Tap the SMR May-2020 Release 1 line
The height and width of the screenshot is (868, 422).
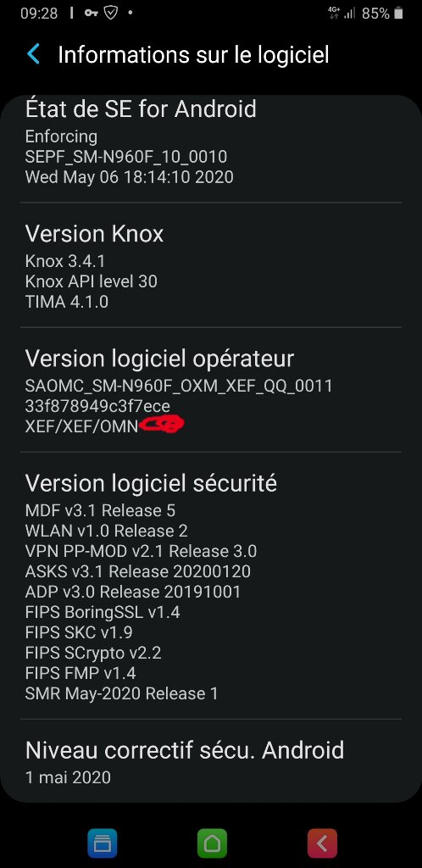122,693
